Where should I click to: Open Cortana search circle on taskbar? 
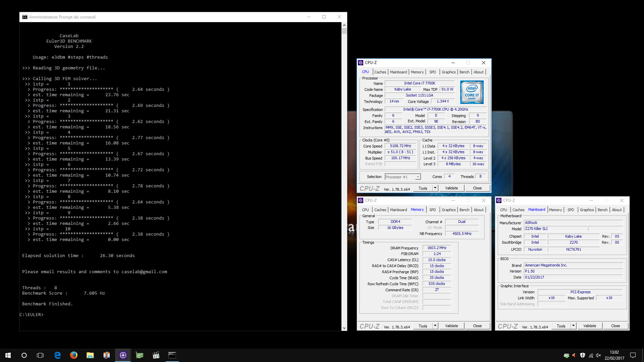pyautogui.click(x=24, y=355)
